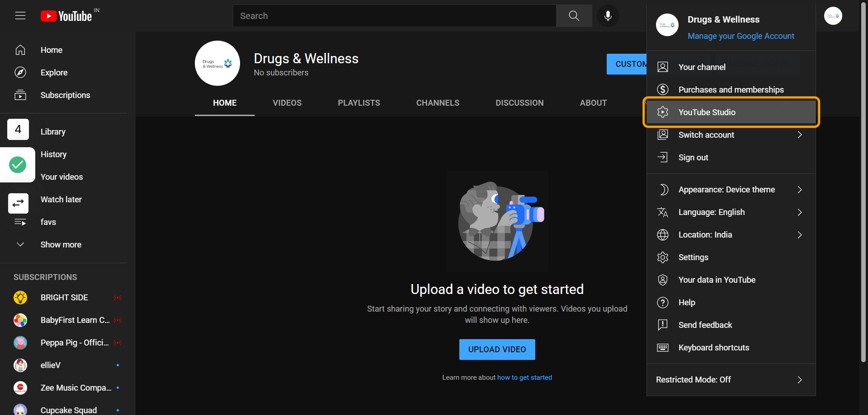The height and width of the screenshot is (415, 868).
Task: Click the search magnifier button
Action: coord(574,16)
